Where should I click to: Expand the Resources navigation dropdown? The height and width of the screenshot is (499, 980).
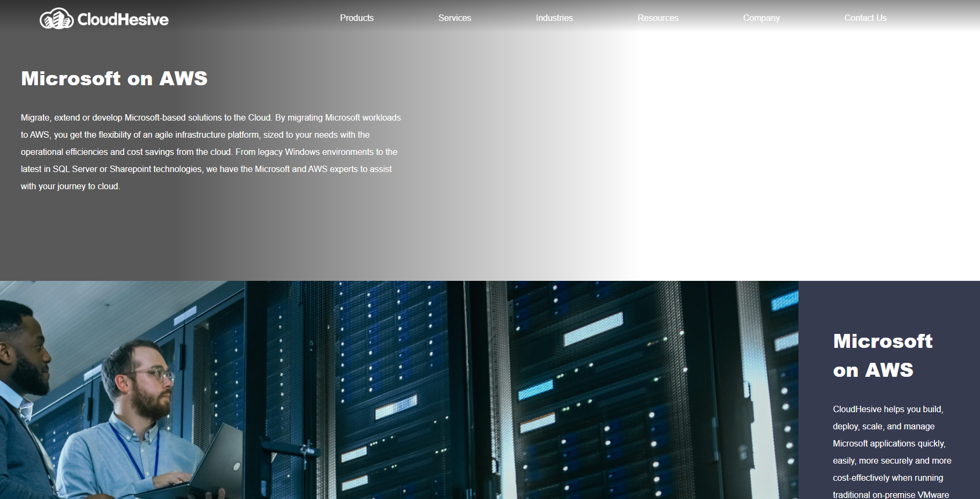click(x=658, y=18)
